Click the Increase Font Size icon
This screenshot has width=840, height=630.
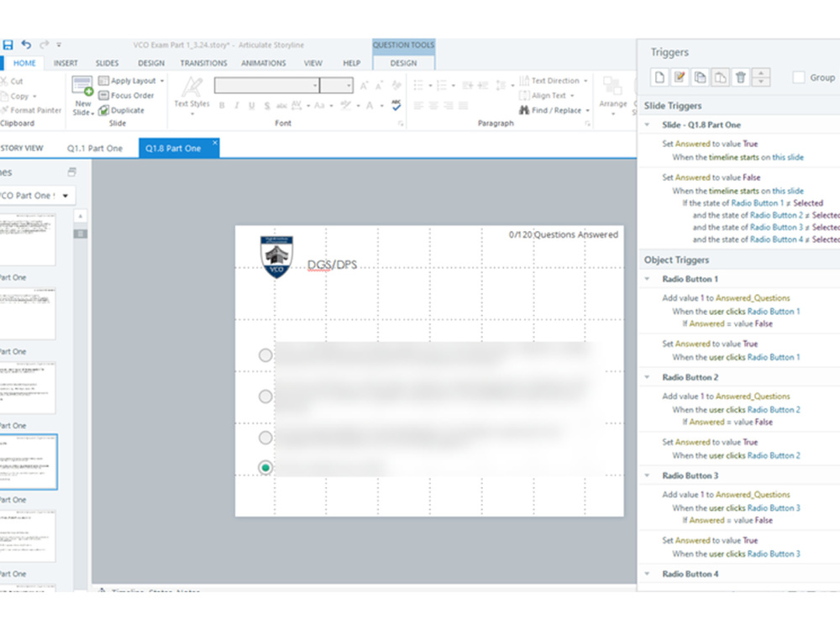[x=364, y=85]
